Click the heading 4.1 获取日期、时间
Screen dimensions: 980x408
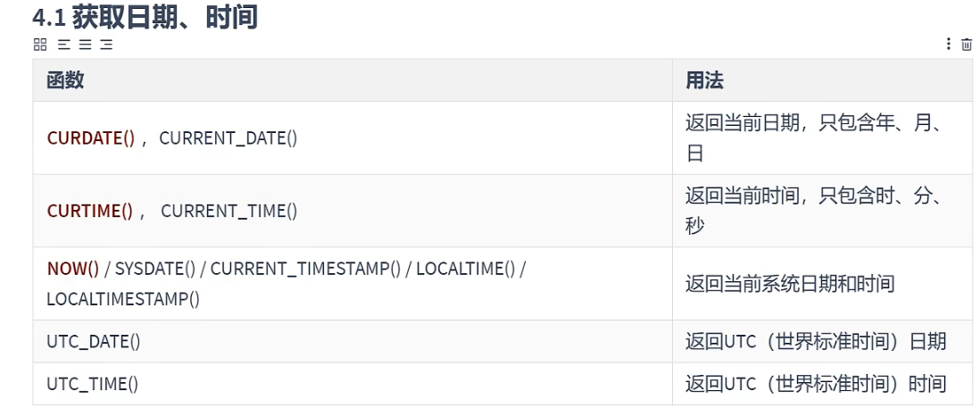(x=145, y=17)
